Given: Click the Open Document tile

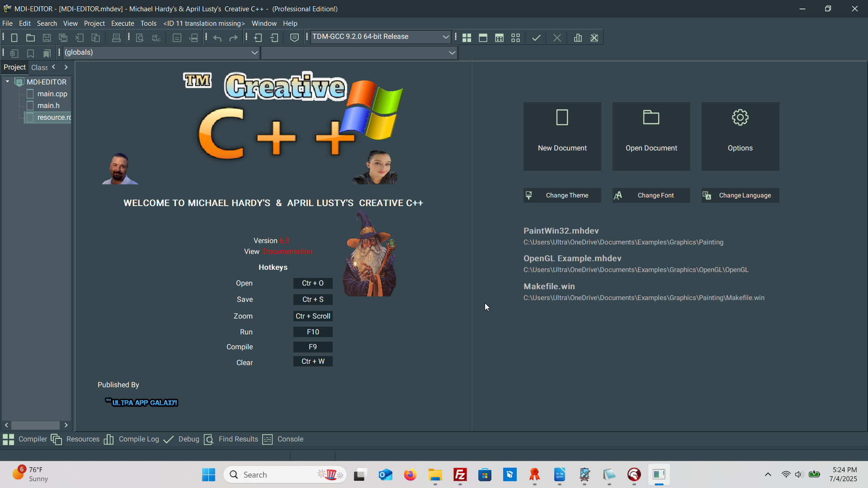Looking at the screenshot, I should [651, 136].
